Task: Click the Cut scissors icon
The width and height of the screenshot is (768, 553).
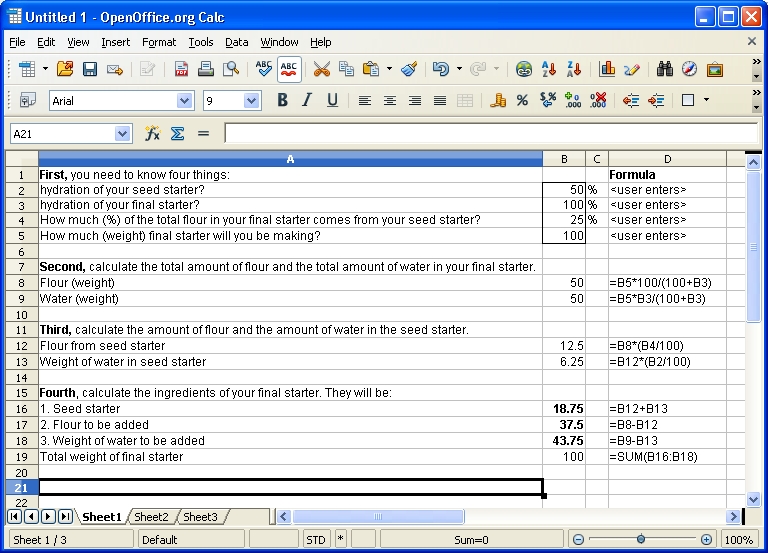Action: coord(321,69)
